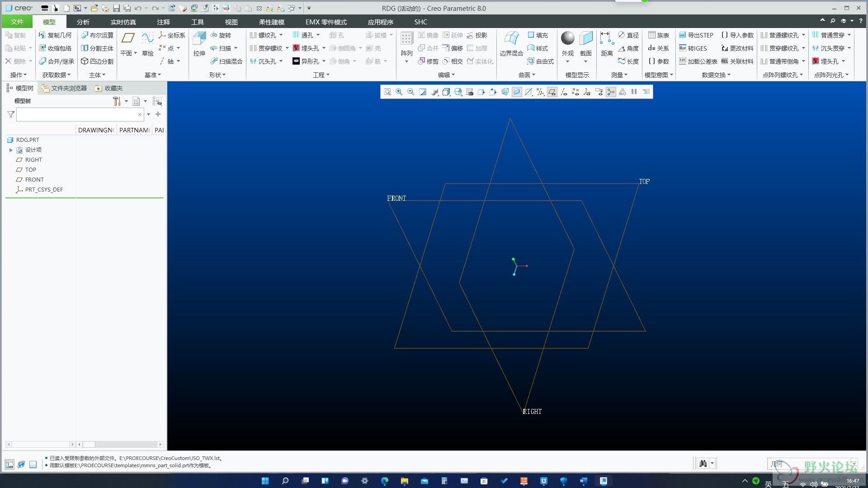This screenshot has height=488, width=868.
Task: Open the 文件夹浏览器 tab
Action: point(64,88)
